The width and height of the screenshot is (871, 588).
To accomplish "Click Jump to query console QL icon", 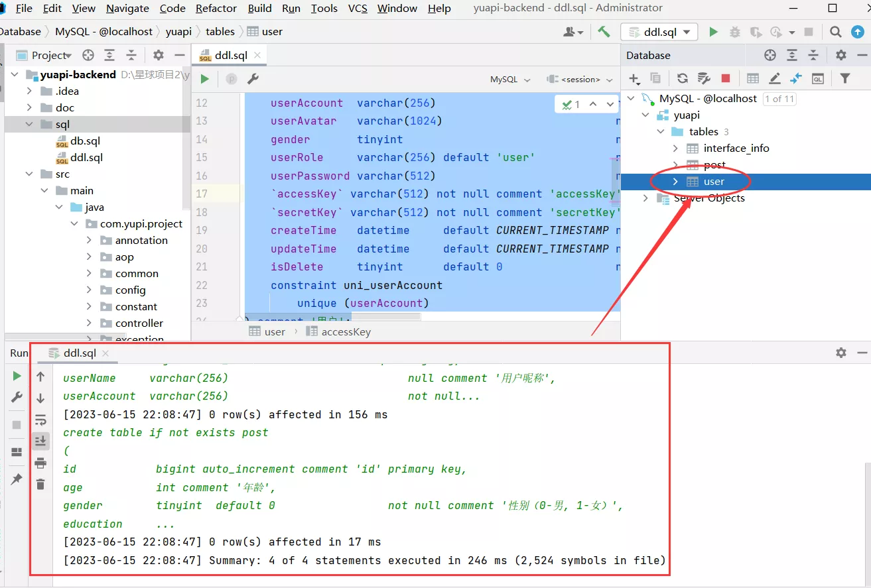I will [x=818, y=78].
